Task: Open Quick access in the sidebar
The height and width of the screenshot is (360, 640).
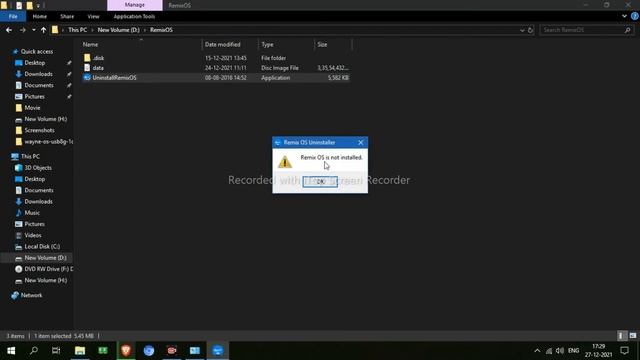Action: pos(37,51)
